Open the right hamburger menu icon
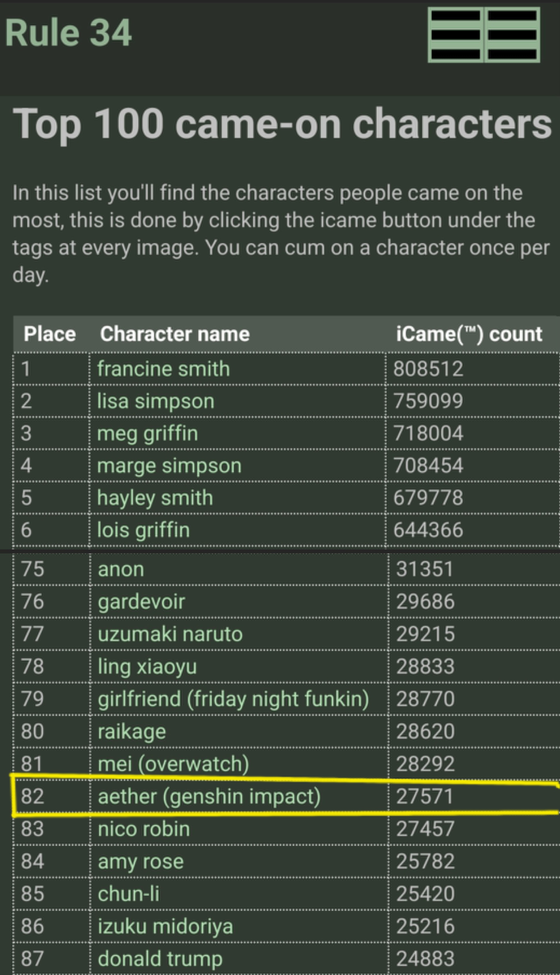The width and height of the screenshot is (560, 975). 512,35
